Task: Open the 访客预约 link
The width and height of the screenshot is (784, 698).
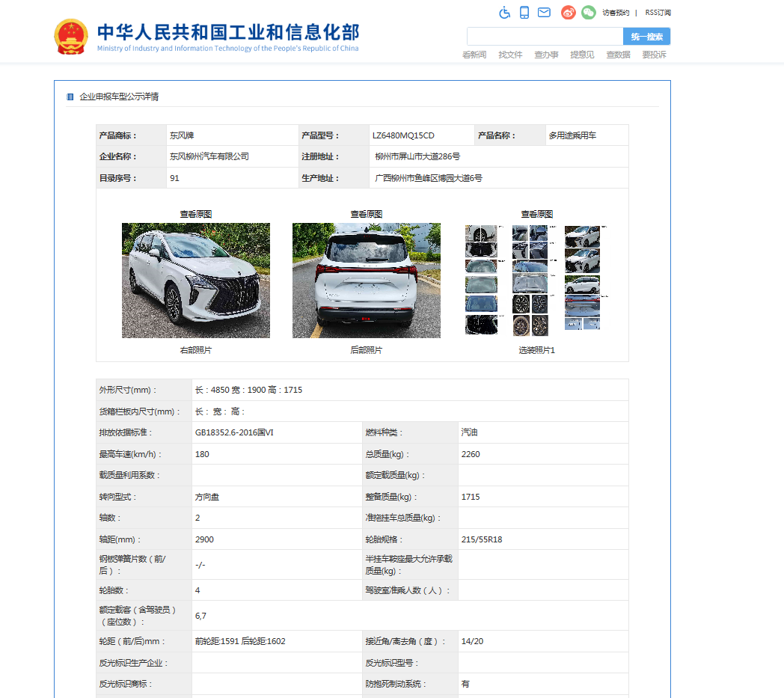Action: tap(616, 13)
